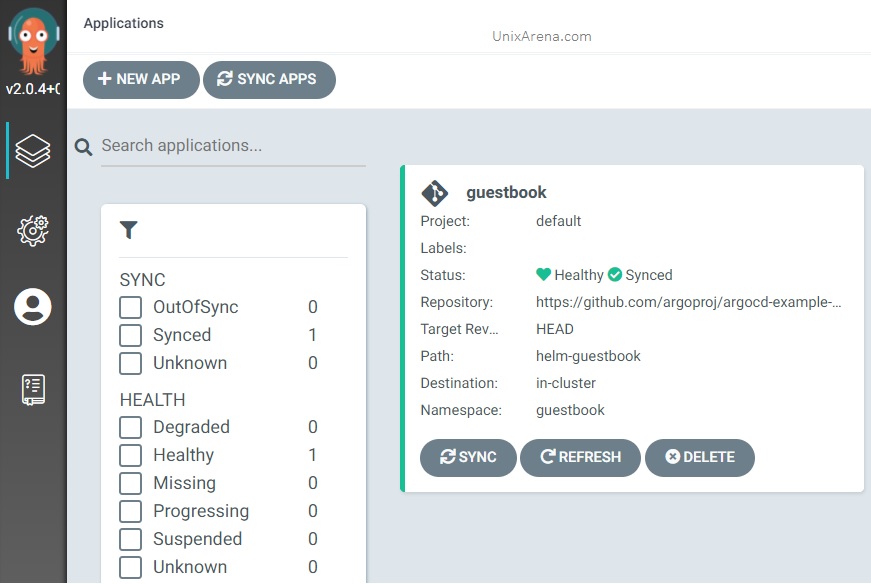Focus the Search applications field
This screenshot has width=871, height=584.
pos(233,147)
